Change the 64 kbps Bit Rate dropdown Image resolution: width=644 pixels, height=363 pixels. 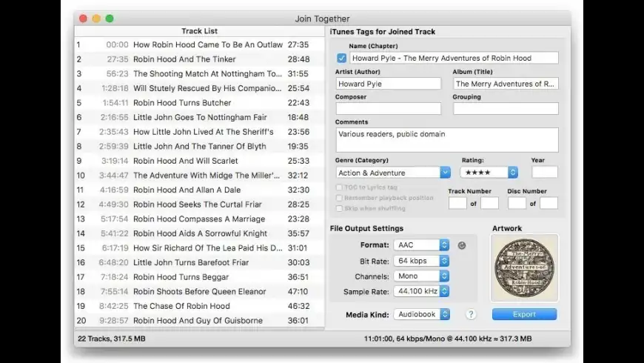point(421,261)
